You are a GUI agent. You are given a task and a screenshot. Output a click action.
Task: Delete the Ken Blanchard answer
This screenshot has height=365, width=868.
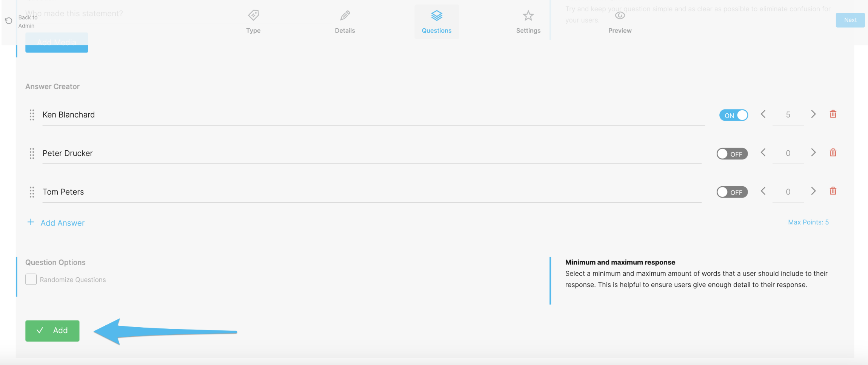point(833,114)
